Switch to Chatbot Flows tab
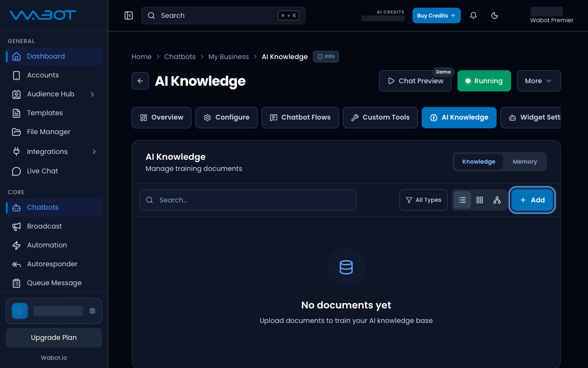This screenshot has height=368, width=588. pyautogui.click(x=300, y=118)
